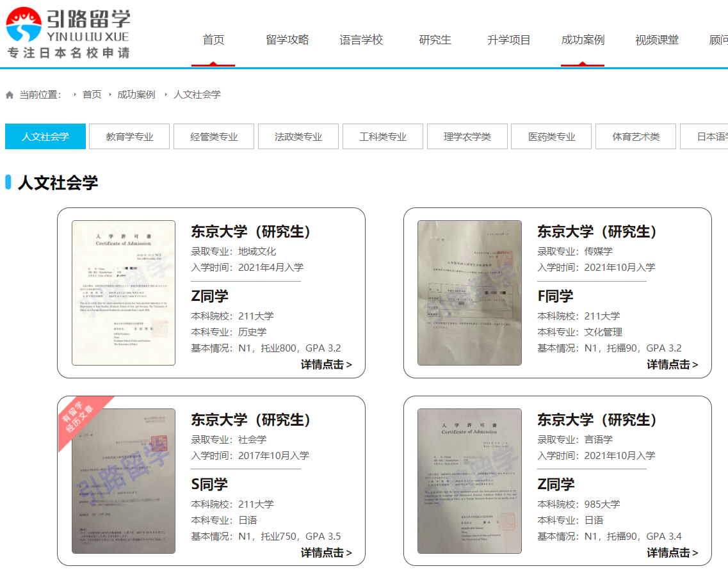The height and width of the screenshot is (573, 728).
Task: Open admission certificate thumbnail for 地域文化 case
Action: point(124,293)
